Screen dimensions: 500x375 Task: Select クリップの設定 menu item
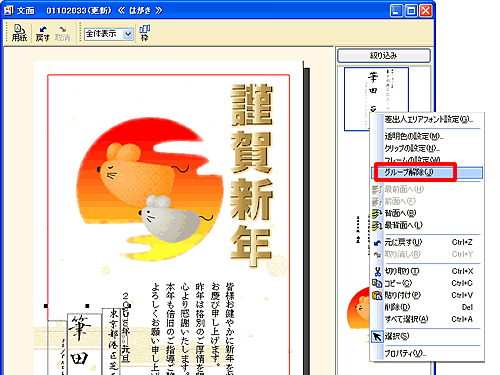point(427,148)
